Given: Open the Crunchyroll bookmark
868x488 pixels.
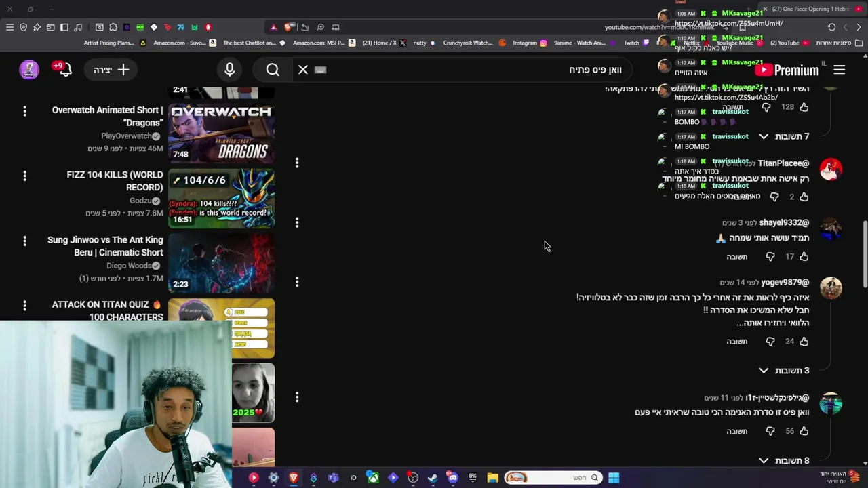Looking at the screenshot, I should pyautogui.click(x=474, y=43).
